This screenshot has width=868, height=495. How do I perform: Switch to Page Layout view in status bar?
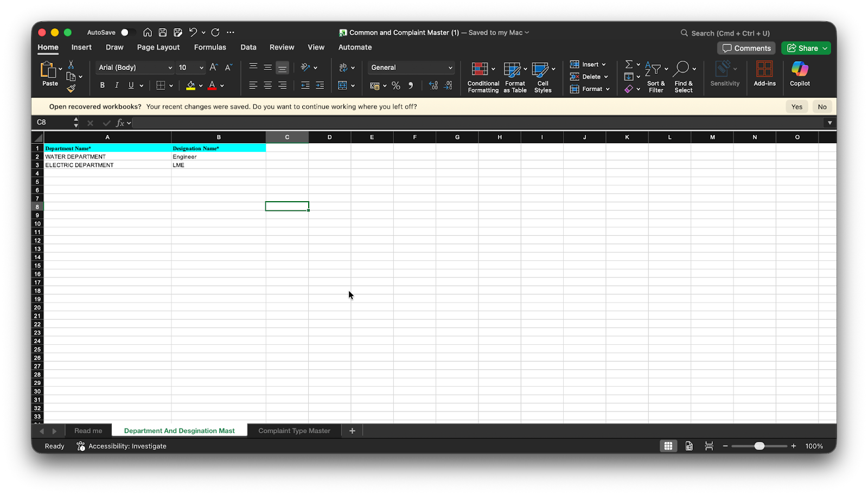(689, 446)
